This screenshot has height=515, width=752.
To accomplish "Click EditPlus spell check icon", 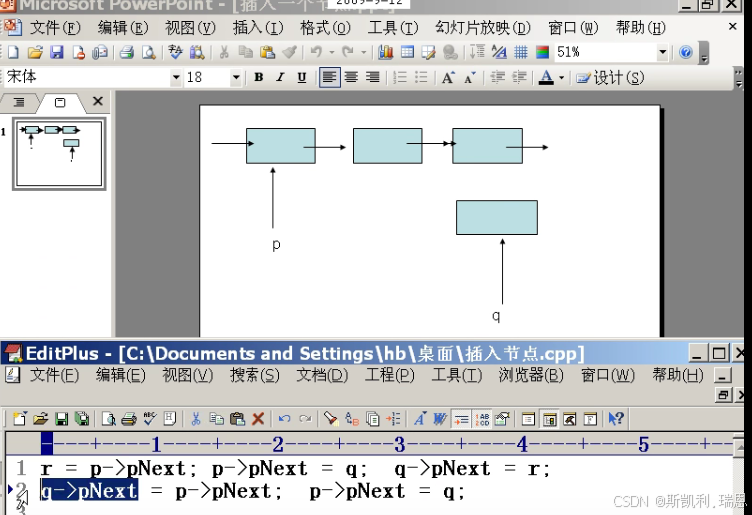I will (150, 419).
